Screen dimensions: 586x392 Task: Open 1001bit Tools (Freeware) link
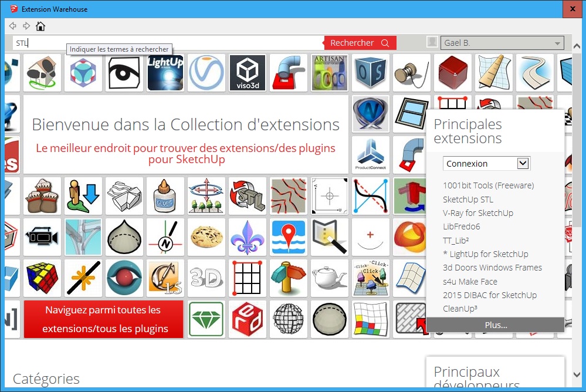click(488, 185)
